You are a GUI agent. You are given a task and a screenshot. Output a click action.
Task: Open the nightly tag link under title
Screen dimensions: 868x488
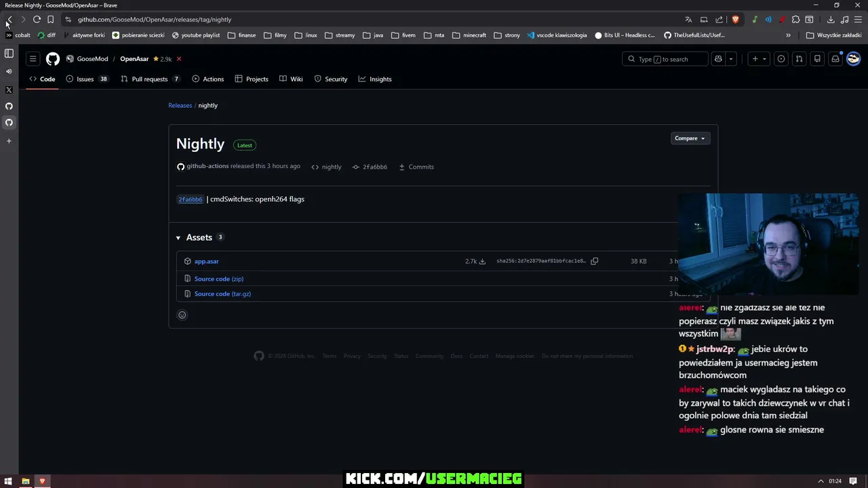click(326, 167)
